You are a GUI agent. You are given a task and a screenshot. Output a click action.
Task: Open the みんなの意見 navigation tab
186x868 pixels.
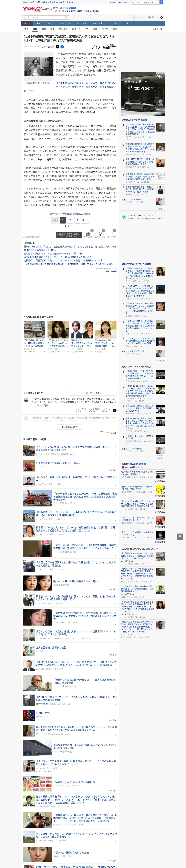click(98, 24)
